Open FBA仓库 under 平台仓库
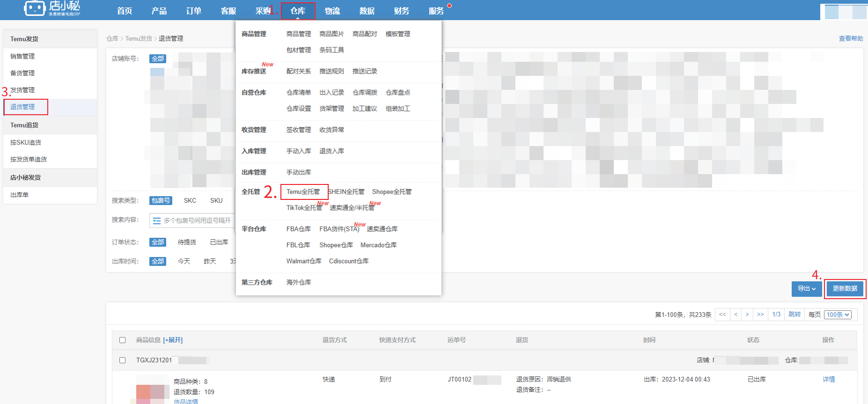868x404 pixels. tap(299, 229)
